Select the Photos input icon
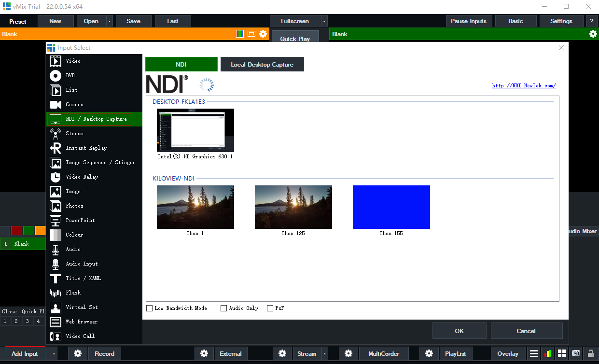Viewport: 599px width, 364px height. pyautogui.click(x=56, y=206)
